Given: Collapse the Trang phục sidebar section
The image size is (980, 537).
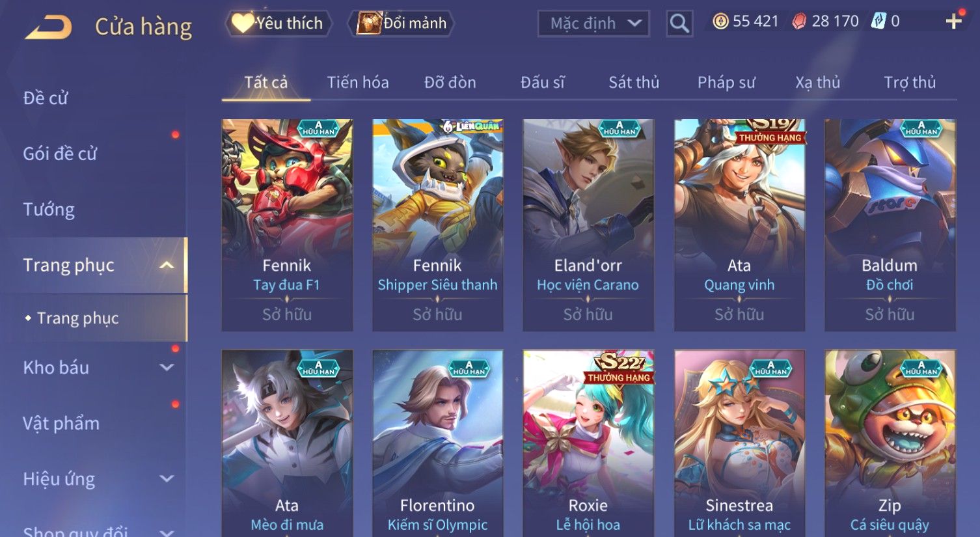Looking at the screenshot, I should pyautogui.click(x=167, y=265).
